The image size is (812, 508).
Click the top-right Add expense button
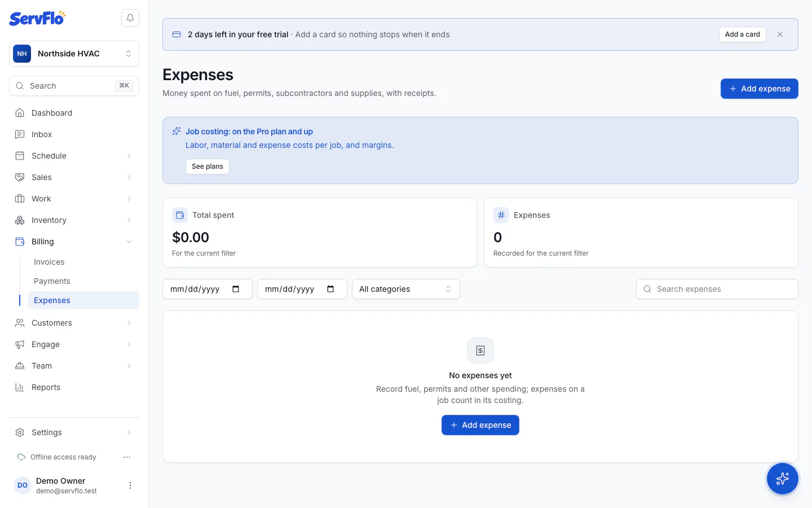759,89
